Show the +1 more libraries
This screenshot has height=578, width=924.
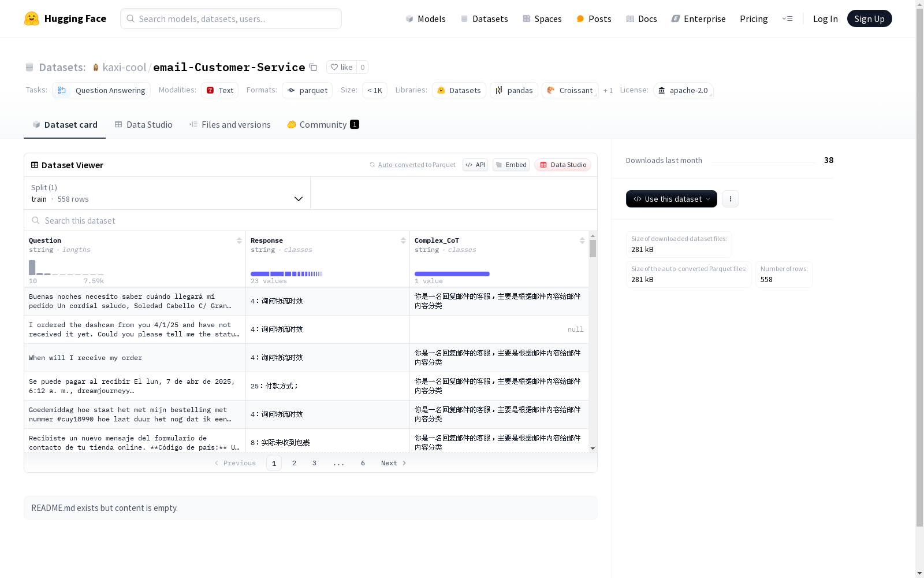[608, 90]
